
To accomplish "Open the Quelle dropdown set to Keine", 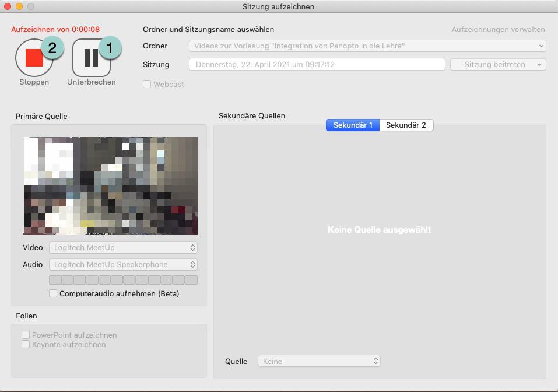I will 319,361.
